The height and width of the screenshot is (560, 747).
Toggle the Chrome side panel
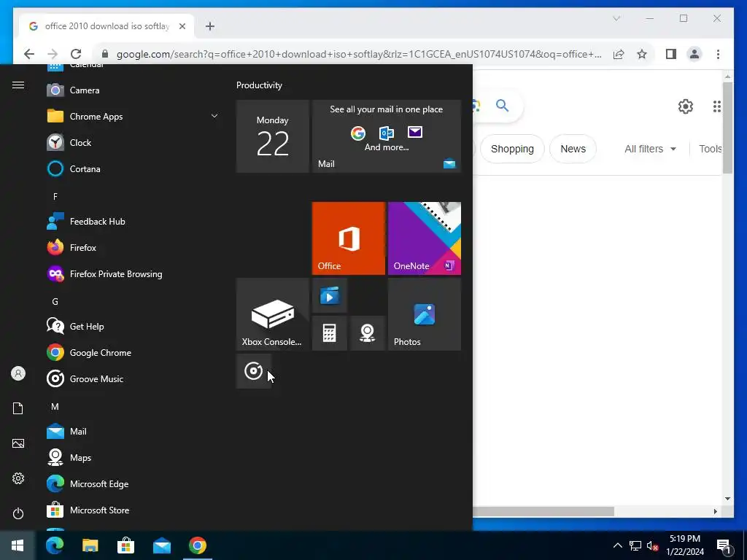point(671,54)
